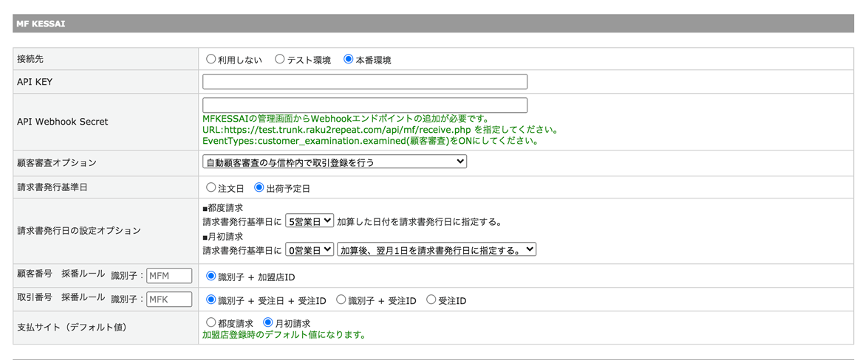The height and width of the screenshot is (360, 868).
Task: Click the ■都度請求 heading text
Action: [x=223, y=209]
